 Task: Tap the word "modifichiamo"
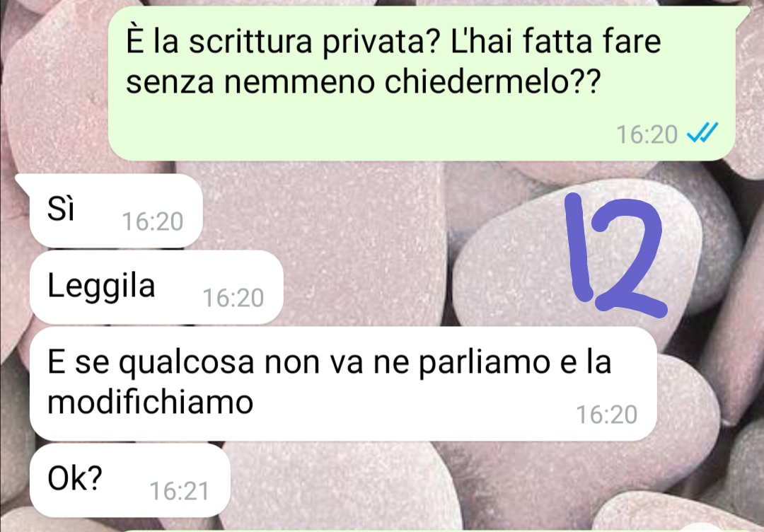click(x=150, y=403)
